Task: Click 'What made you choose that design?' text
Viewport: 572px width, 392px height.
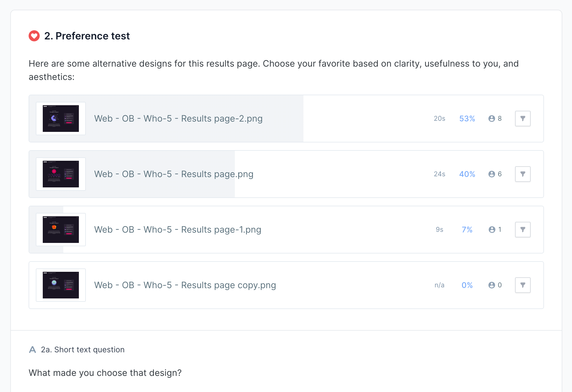Action: pyautogui.click(x=105, y=373)
